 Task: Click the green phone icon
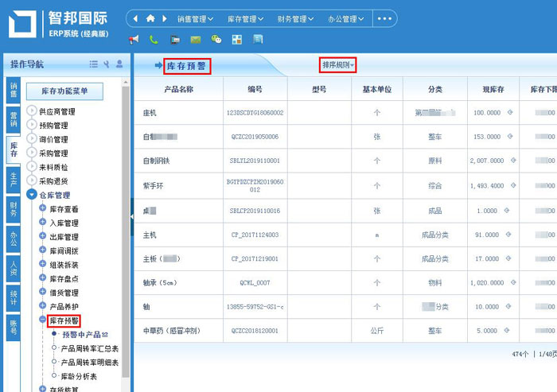pyautogui.click(x=154, y=39)
